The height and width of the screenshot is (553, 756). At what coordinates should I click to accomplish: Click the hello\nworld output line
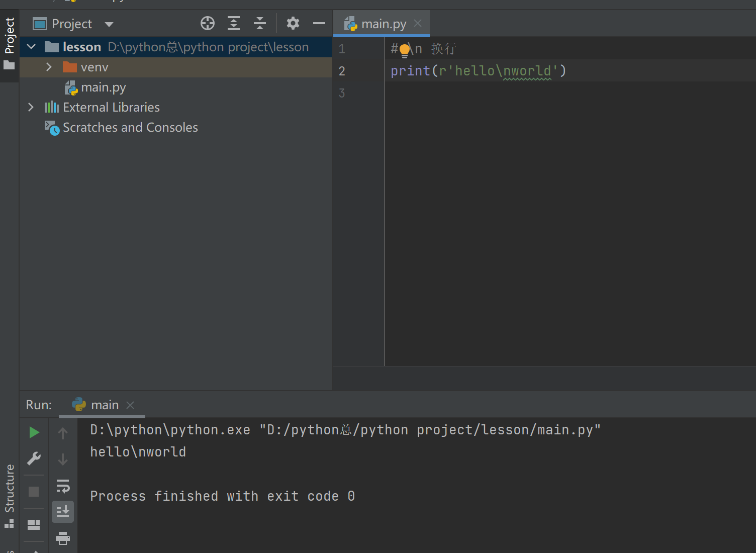point(138,452)
